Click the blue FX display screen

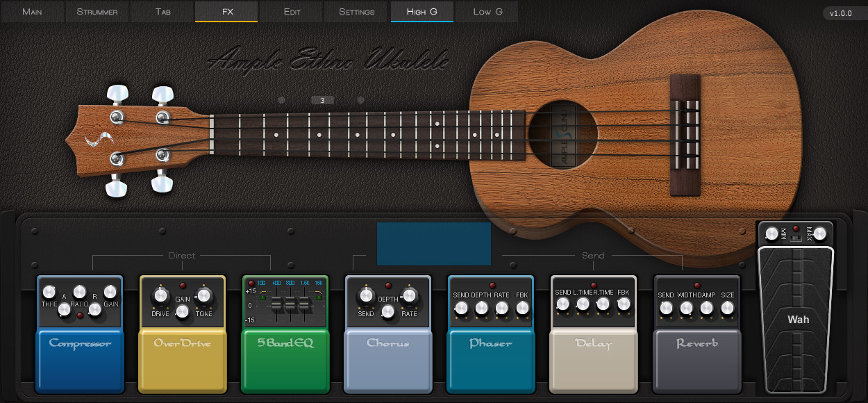pyautogui.click(x=434, y=244)
